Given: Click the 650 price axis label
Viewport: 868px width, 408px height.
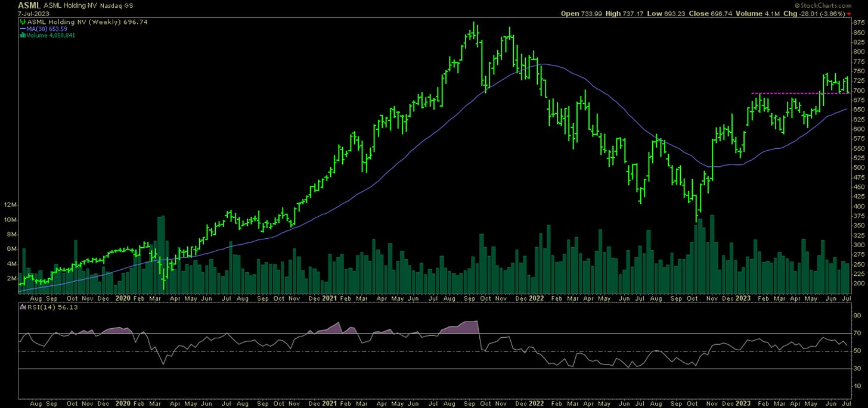Looking at the screenshot, I should tap(859, 110).
